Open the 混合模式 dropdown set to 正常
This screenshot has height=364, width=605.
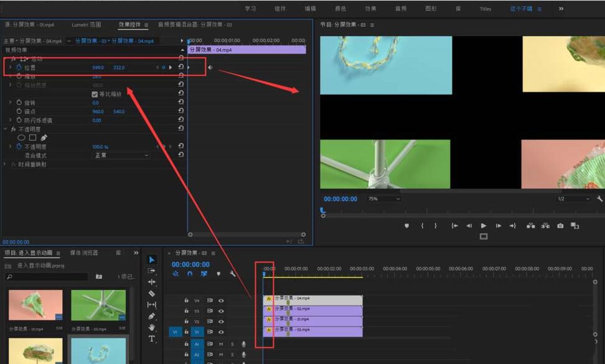121,154
